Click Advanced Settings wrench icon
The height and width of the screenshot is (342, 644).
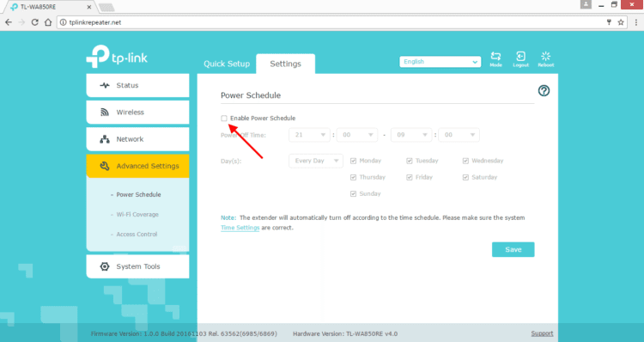point(105,166)
